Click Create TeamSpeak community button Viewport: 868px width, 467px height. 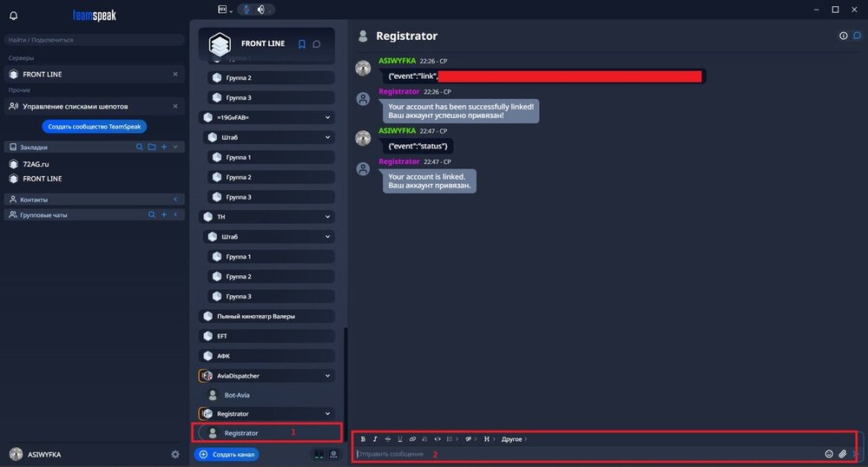tap(94, 127)
